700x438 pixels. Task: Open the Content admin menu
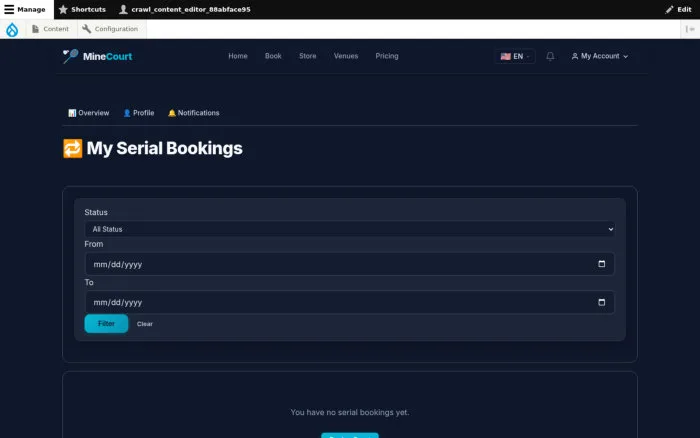point(50,29)
